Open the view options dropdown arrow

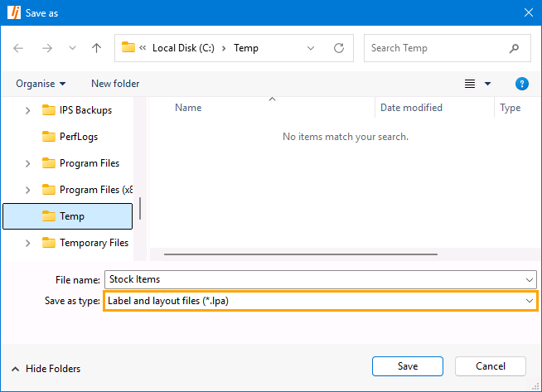pos(487,84)
